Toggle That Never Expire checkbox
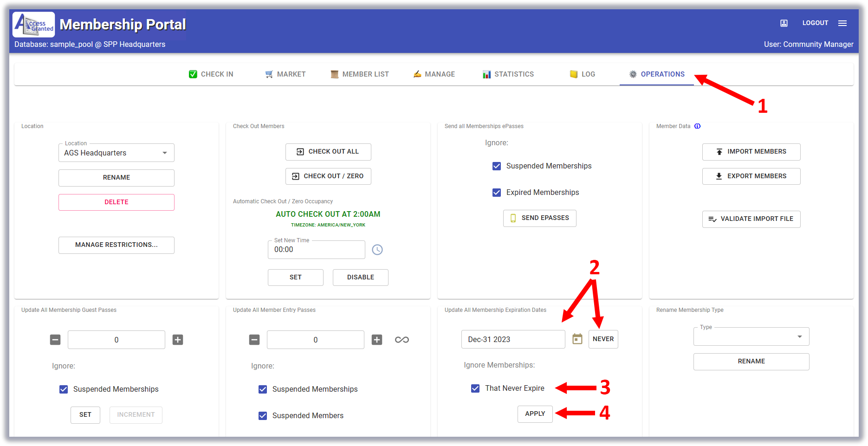 (x=475, y=388)
